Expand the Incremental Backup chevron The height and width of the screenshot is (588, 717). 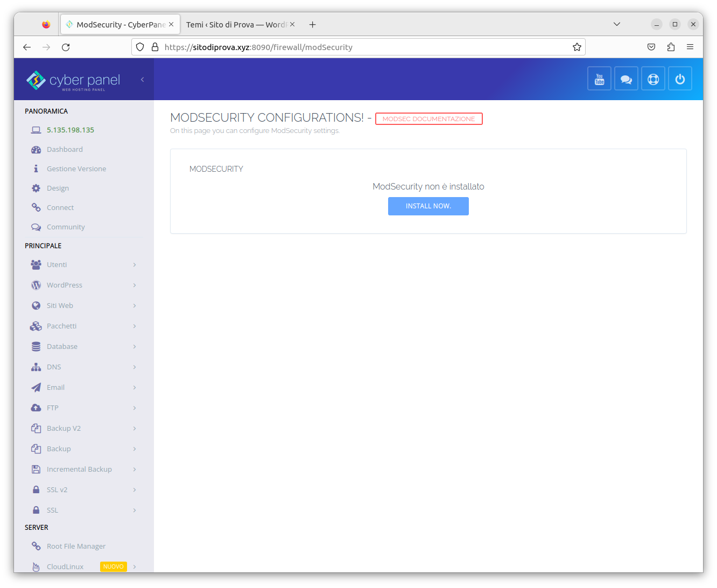(x=135, y=469)
